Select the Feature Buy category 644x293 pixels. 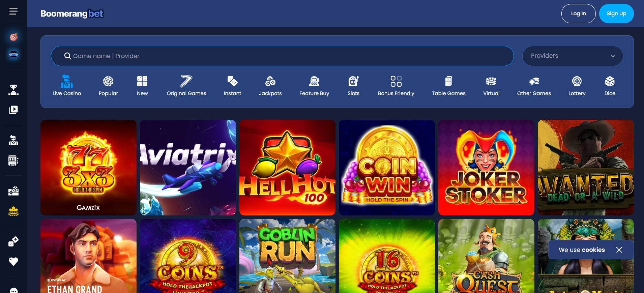pyautogui.click(x=314, y=86)
